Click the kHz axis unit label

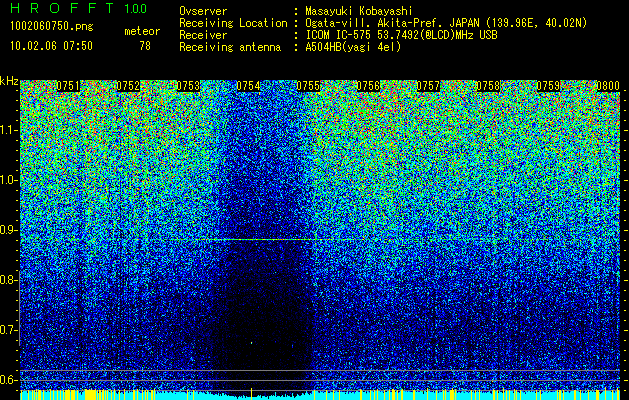(x=9, y=81)
